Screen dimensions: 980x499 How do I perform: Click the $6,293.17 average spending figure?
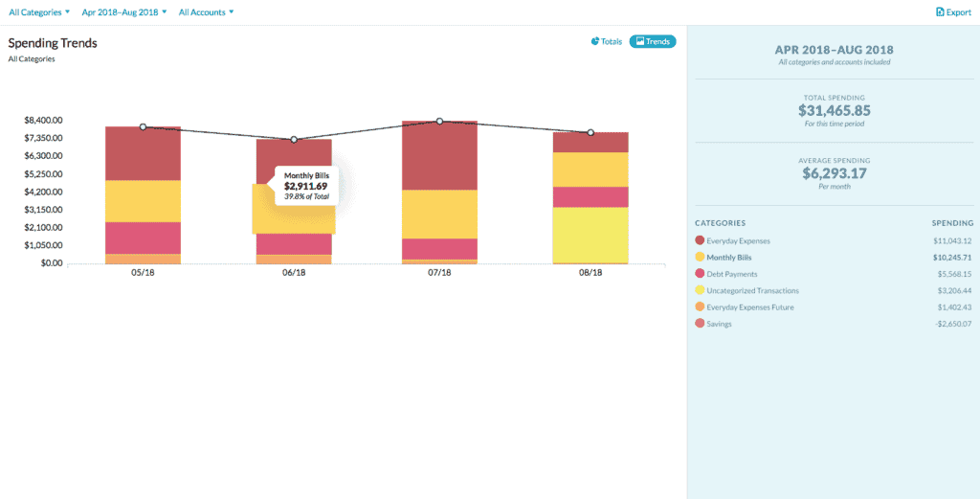click(835, 173)
